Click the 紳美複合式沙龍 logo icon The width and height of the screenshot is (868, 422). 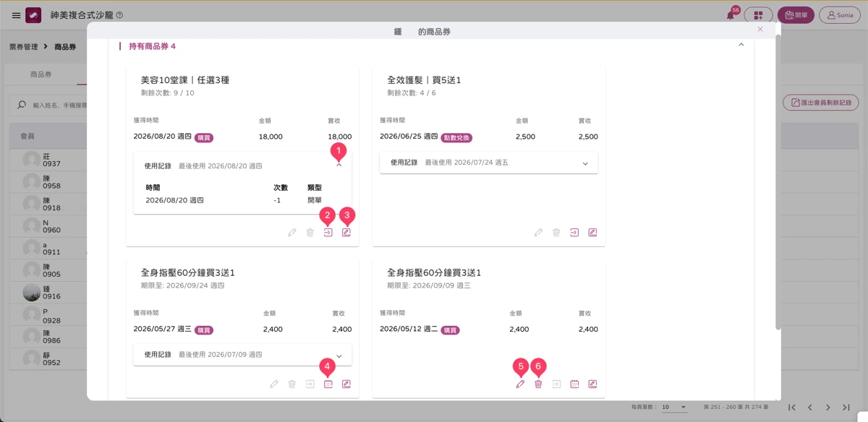click(33, 15)
